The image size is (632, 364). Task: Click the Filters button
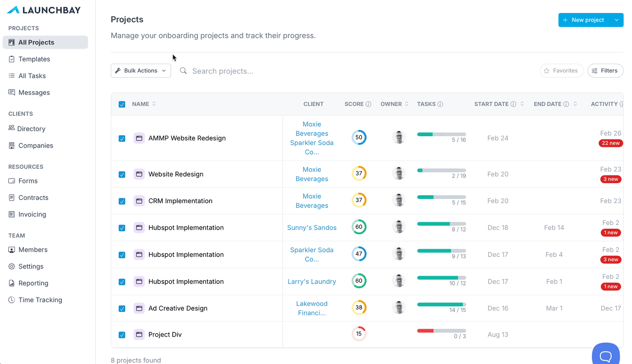[605, 71]
